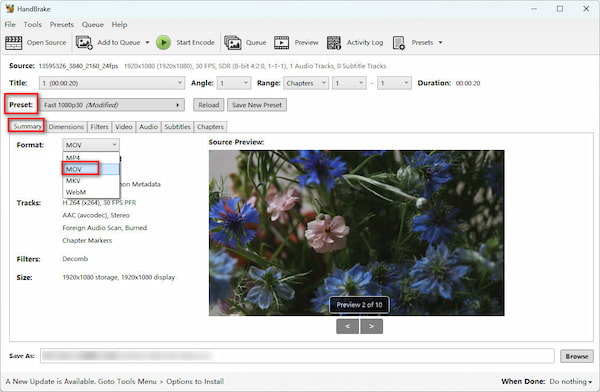Click the source preview image
Image resolution: width=600 pixels, height=392 pixels.
pyautogui.click(x=357, y=233)
